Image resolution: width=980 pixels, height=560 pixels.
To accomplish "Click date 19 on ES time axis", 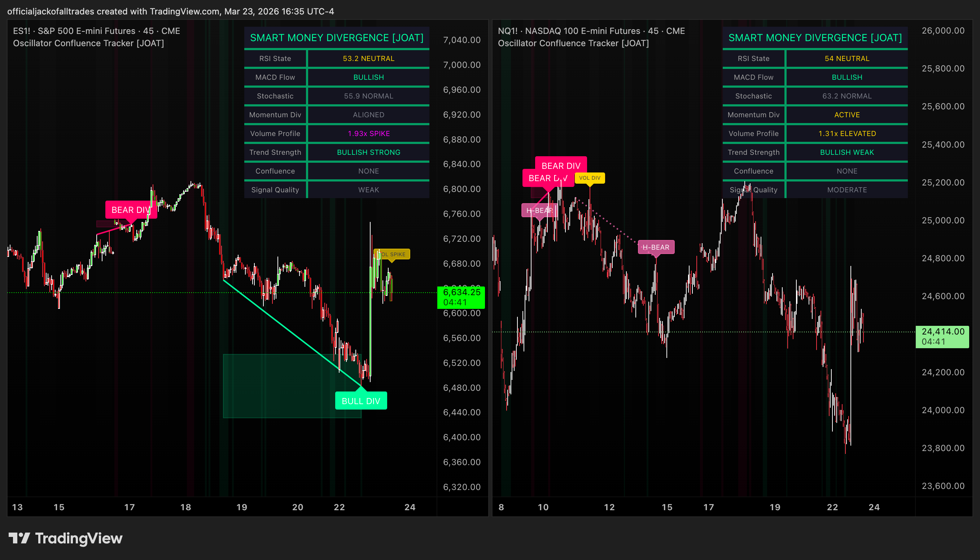I will coord(241,507).
